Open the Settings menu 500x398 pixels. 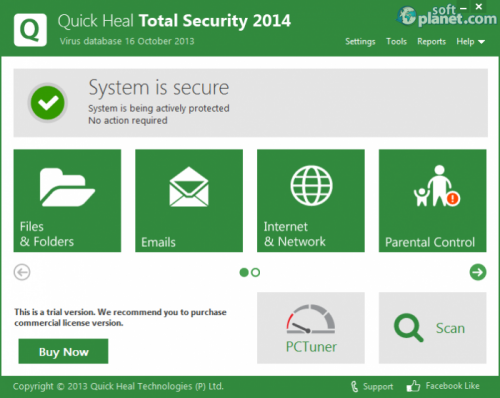pyautogui.click(x=360, y=42)
